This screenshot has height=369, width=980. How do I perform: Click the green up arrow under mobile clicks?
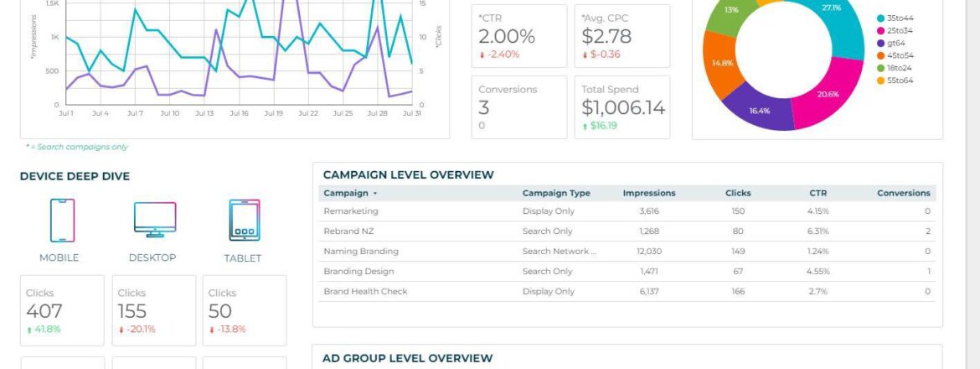[29, 330]
